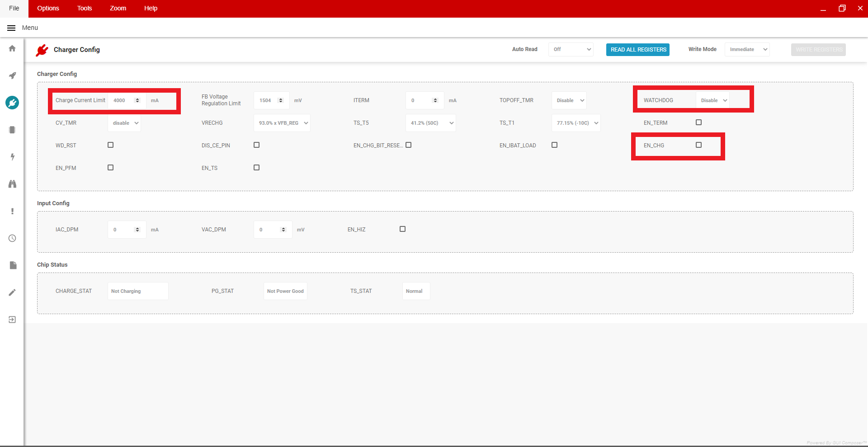The image size is (868, 447).
Task: Open the binoculars icon in sidebar
Action: (12, 184)
